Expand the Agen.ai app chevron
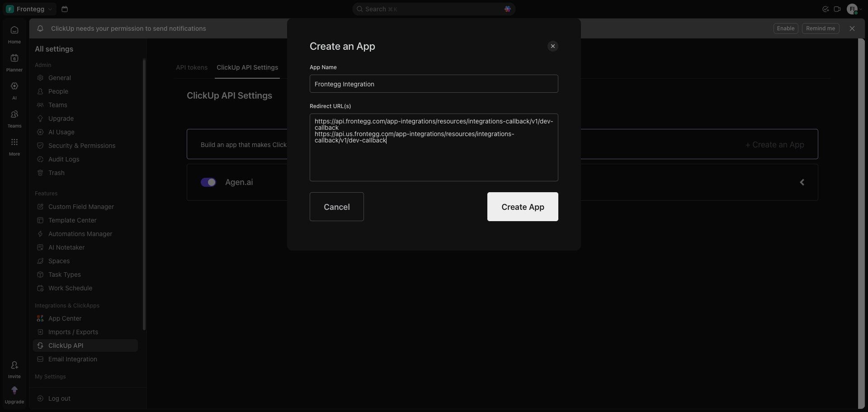The width and height of the screenshot is (868, 412). pyautogui.click(x=802, y=182)
